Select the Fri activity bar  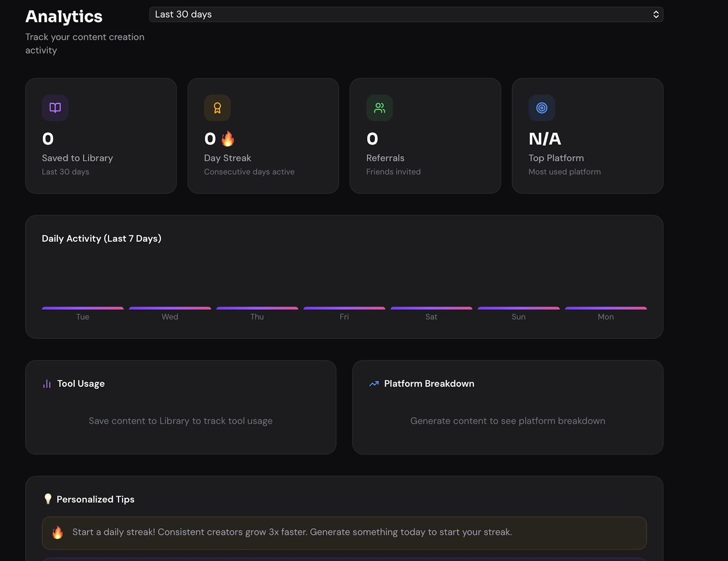pos(344,308)
